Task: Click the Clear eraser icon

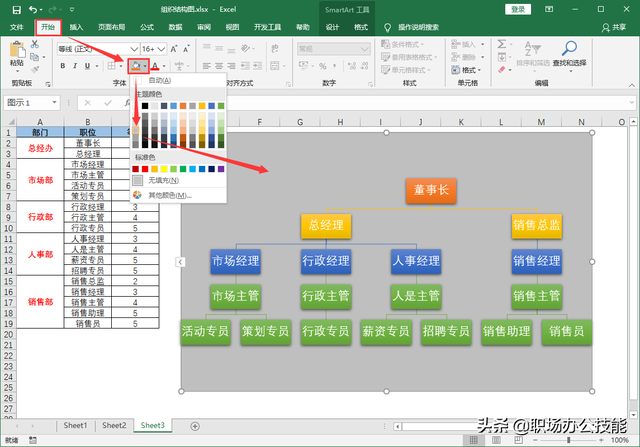Action: coord(502,70)
